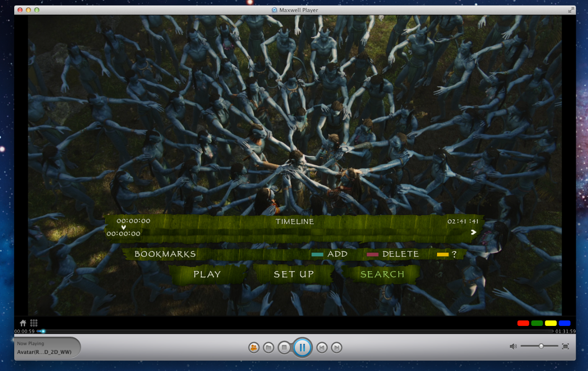The image size is (588, 371).
Task: Open the grid menu icon beside home
Action: click(34, 323)
